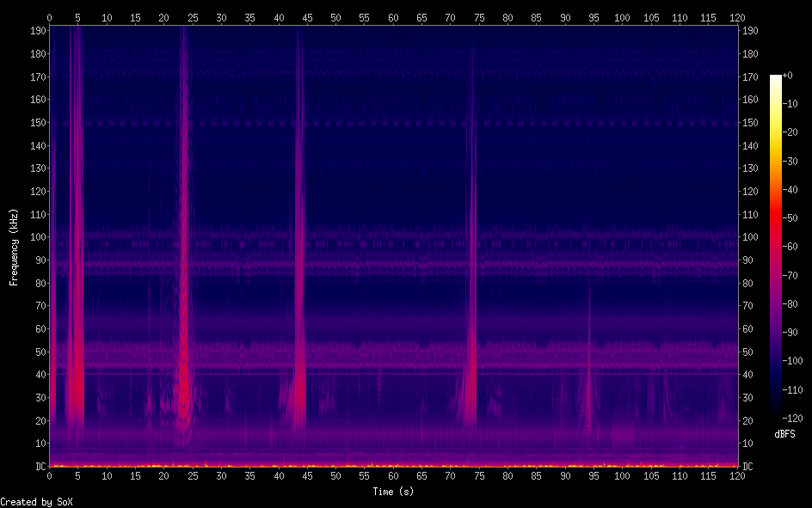This screenshot has width=812, height=508.
Task: Click the '60' tick on the bottom time axis
Action: [x=393, y=475]
